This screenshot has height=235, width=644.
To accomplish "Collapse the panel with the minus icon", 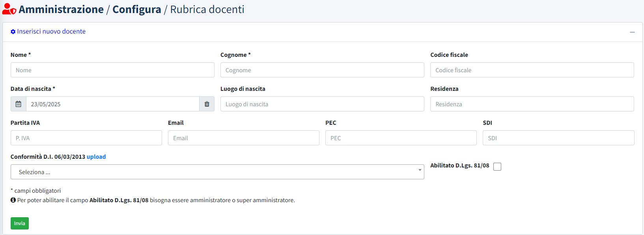I will tap(632, 32).
